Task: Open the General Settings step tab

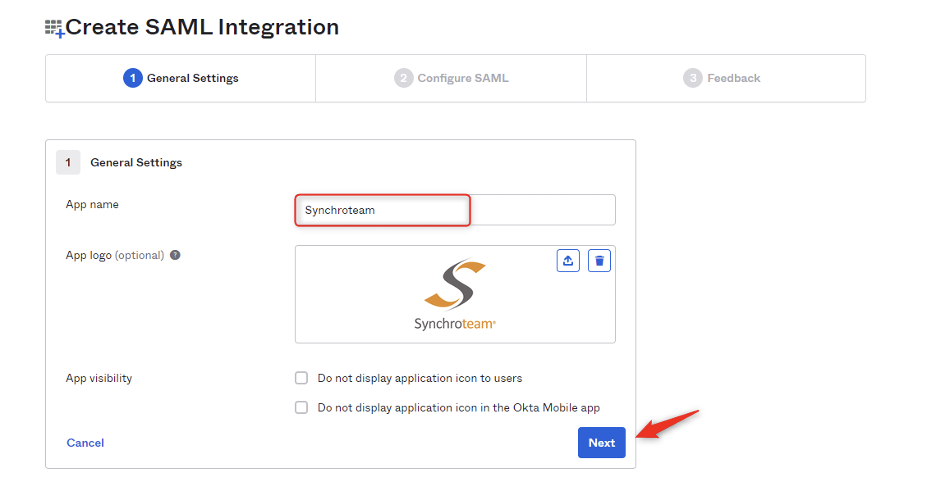Action: tap(180, 78)
